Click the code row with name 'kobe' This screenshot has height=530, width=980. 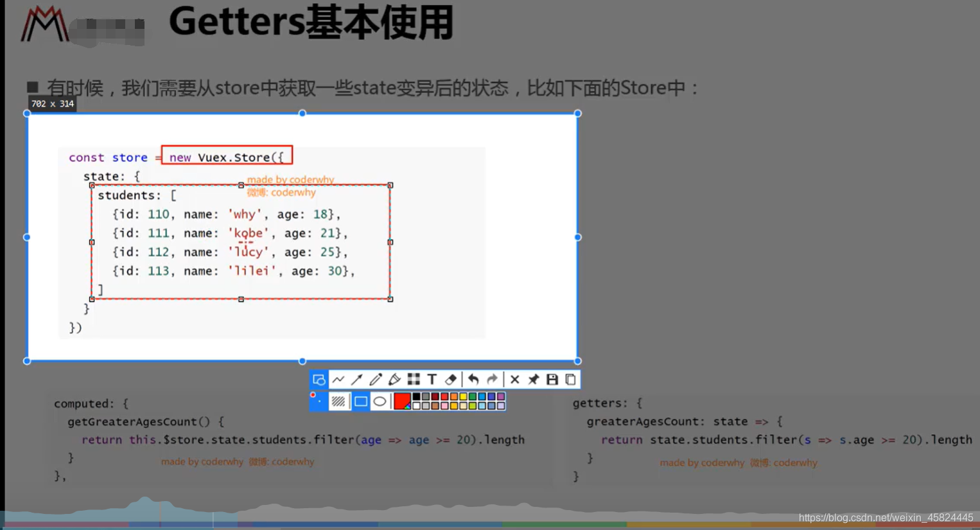coord(230,233)
